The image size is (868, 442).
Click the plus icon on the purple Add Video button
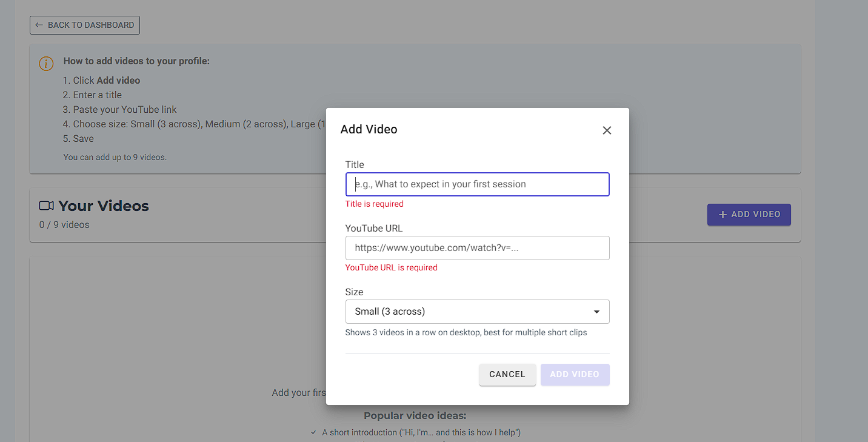(x=723, y=215)
